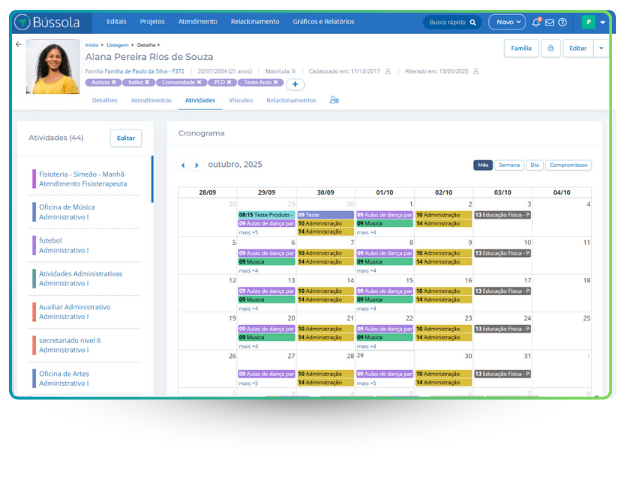620x480 pixels.
Task: Open the 09 Teste event on 30 September
Action: (325, 215)
